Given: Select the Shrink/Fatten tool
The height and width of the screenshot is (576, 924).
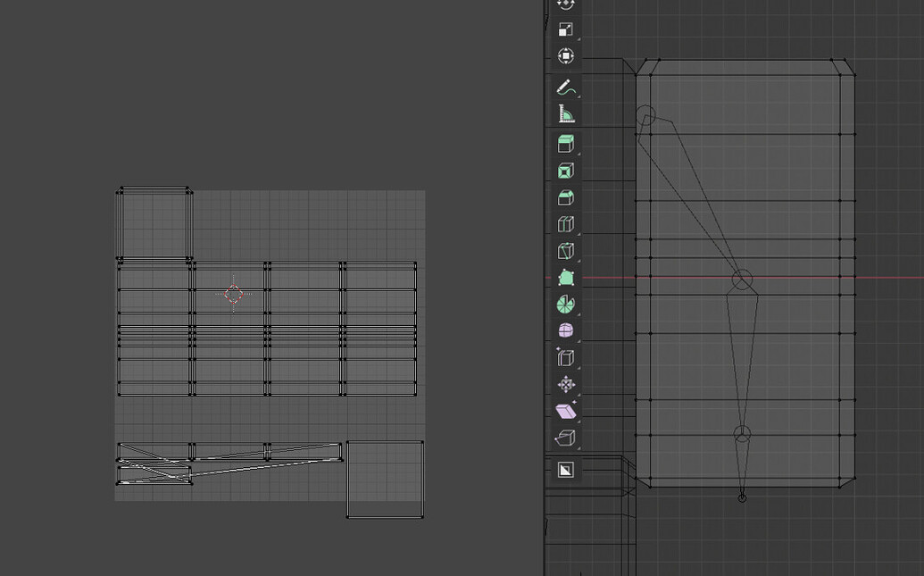Looking at the screenshot, I should [566, 384].
